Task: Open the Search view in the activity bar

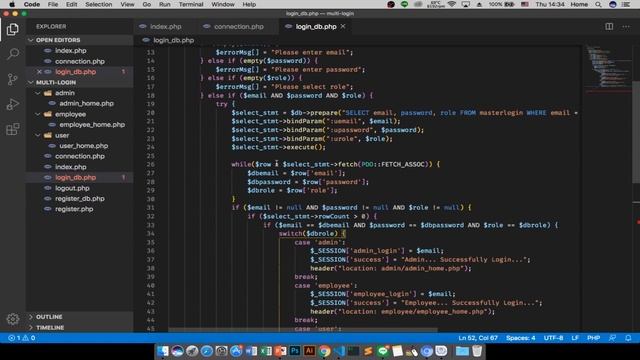Action: (13, 53)
